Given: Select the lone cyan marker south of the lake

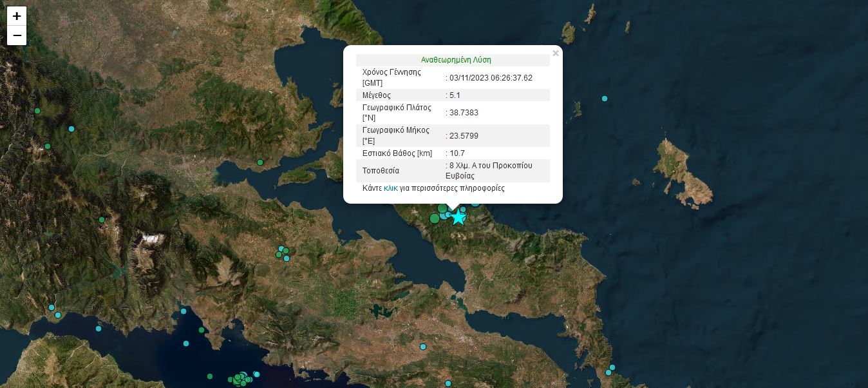Looking at the screenshot, I should (x=423, y=347).
